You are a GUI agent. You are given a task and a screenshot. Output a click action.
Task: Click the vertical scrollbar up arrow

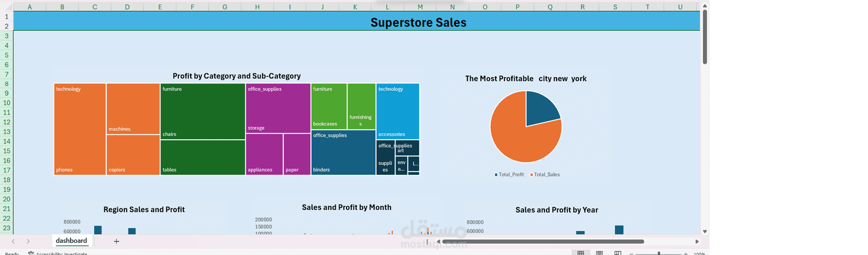click(x=704, y=6)
